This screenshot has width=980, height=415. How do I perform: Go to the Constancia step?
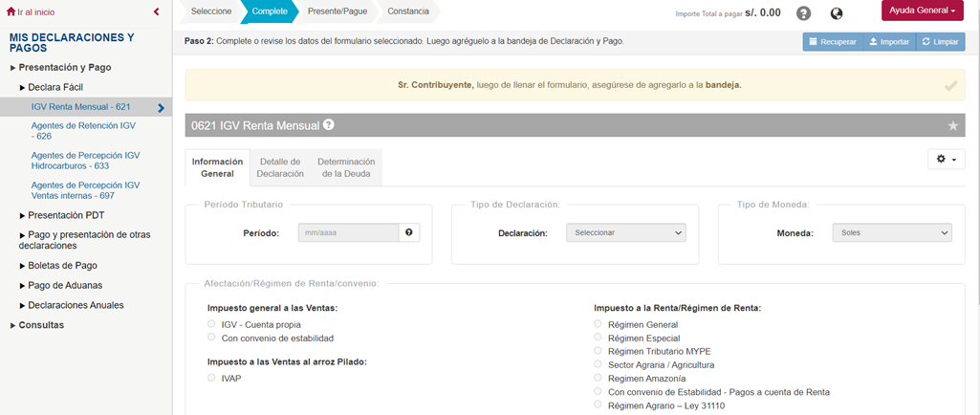(x=408, y=11)
